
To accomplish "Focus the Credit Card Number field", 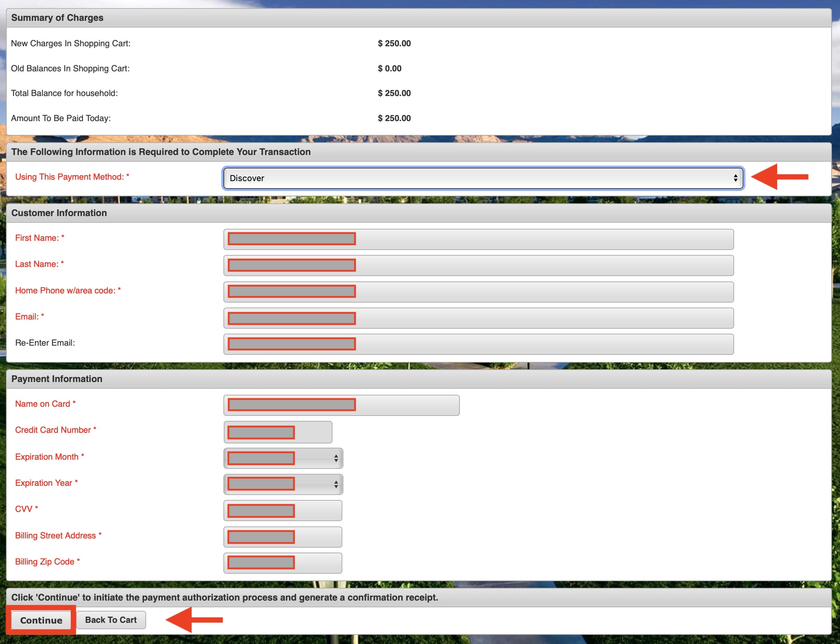I will [x=277, y=432].
